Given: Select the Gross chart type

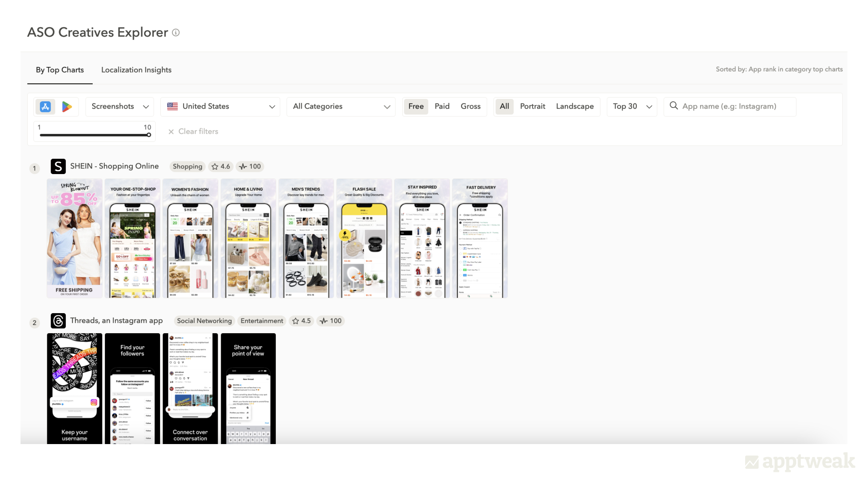Looking at the screenshot, I should pyautogui.click(x=470, y=106).
